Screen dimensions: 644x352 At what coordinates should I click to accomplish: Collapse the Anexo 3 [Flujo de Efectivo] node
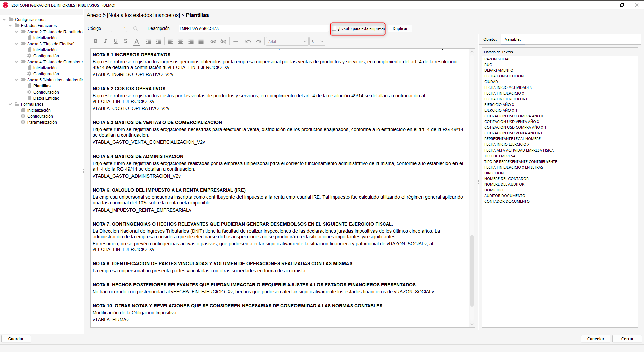coord(16,44)
